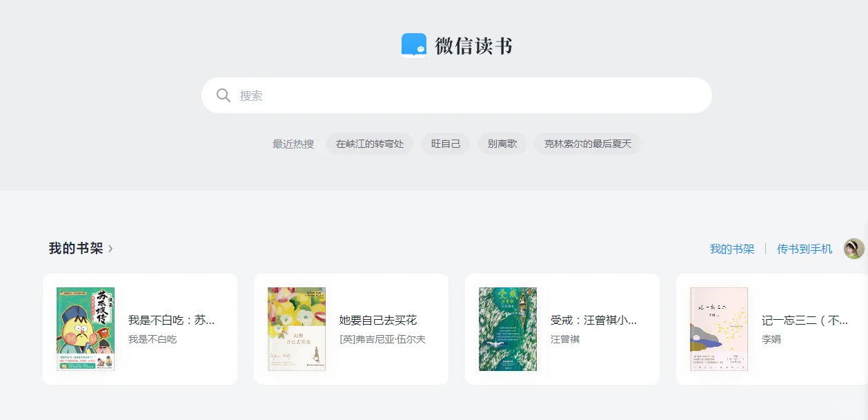This screenshot has height=420, width=868.
Task: Click author name 李娟
Action: point(771,339)
